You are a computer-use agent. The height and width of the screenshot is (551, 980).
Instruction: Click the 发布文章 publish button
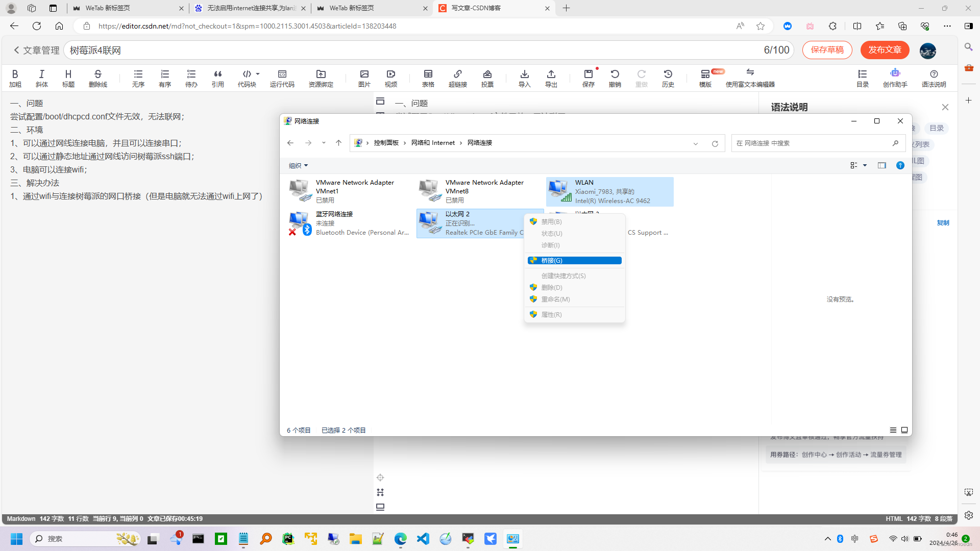(885, 50)
